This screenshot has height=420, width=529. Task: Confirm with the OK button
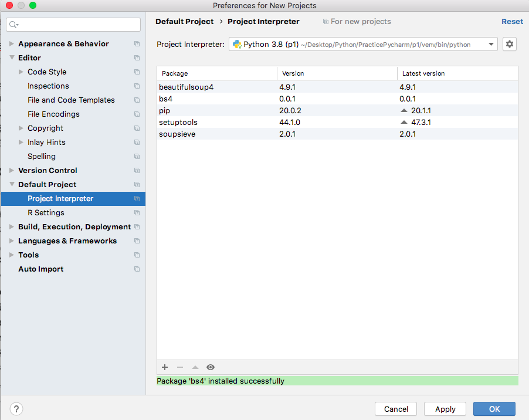494,409
